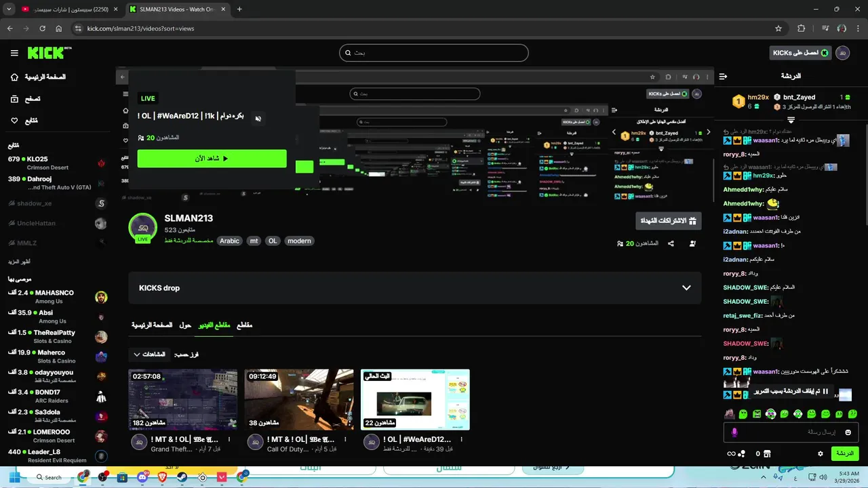
Task: Open shadow_xe channel in sidebar
Action: 57,203
